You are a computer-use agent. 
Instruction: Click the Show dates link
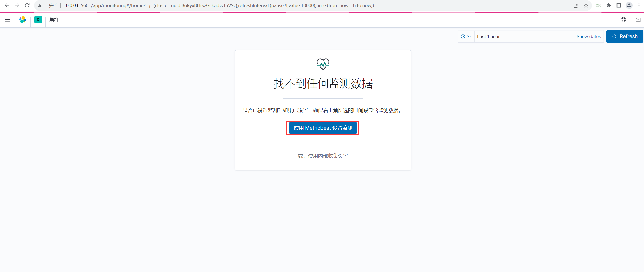[589, 37]
